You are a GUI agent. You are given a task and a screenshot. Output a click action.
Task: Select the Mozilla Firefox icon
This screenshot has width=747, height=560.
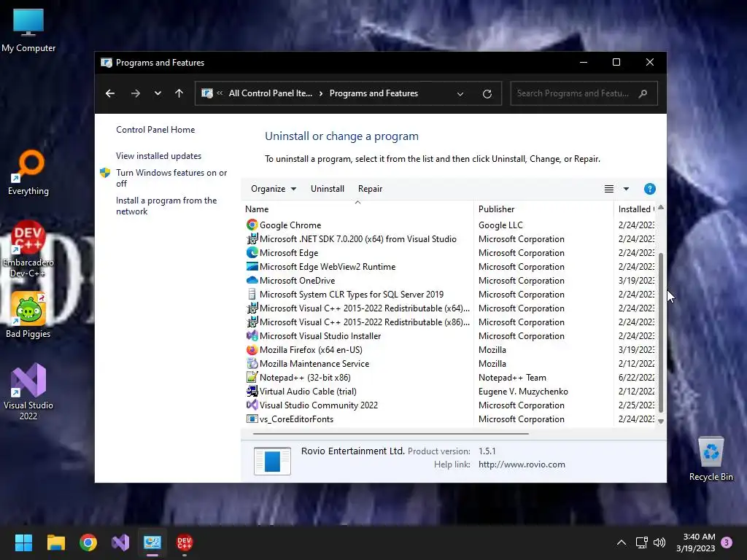pos(252,349)
